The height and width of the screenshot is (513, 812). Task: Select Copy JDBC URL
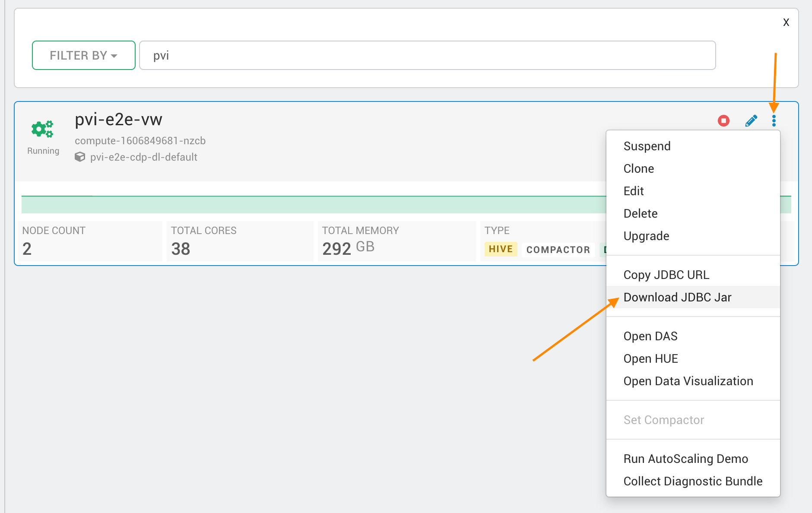coord(666,275)
